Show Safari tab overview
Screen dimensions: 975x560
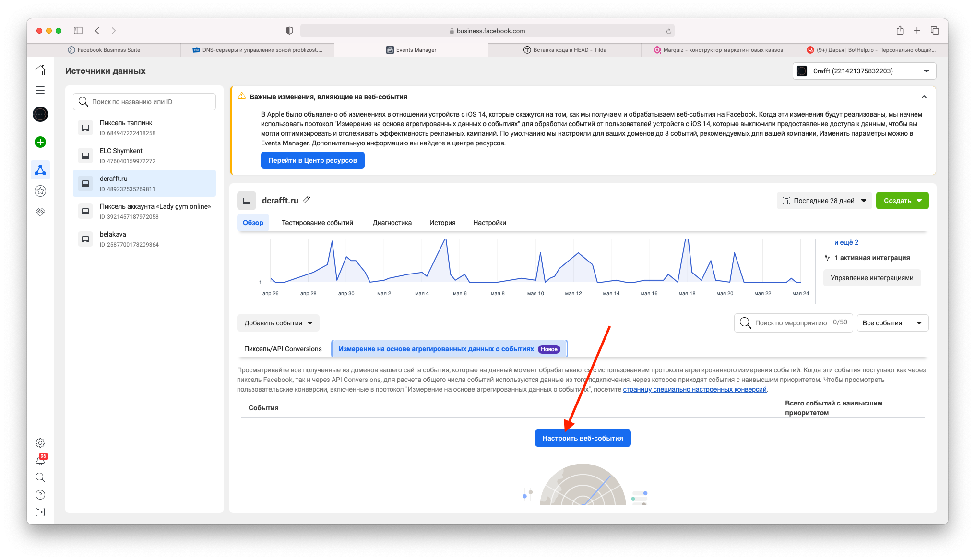tap(935, 31)
